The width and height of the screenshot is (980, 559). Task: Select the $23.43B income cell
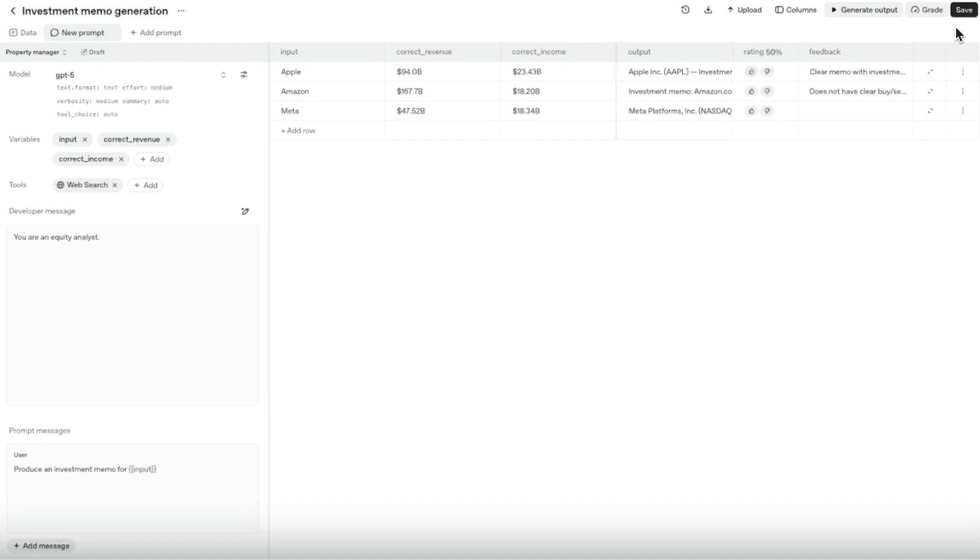coord(558,72)
